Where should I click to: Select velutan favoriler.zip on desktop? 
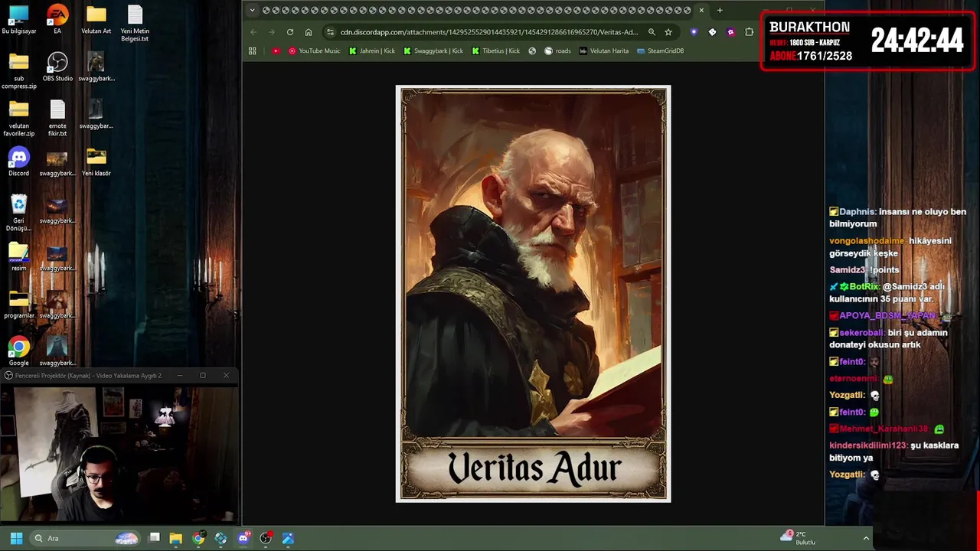19,119
